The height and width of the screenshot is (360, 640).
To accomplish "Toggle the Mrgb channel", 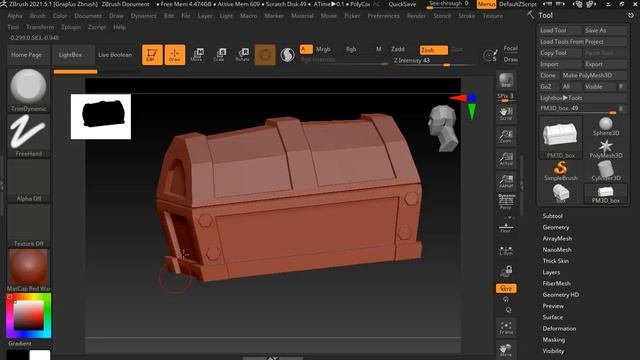I will coord(323,49).
